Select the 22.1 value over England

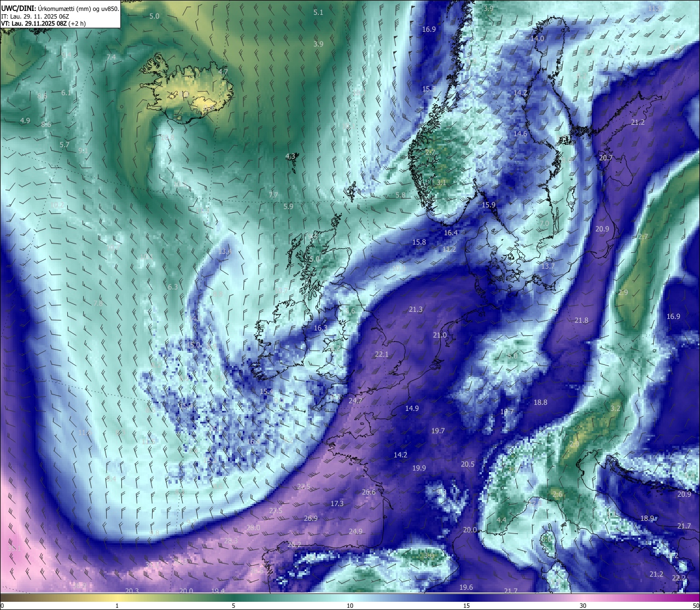tap(382, 354)
